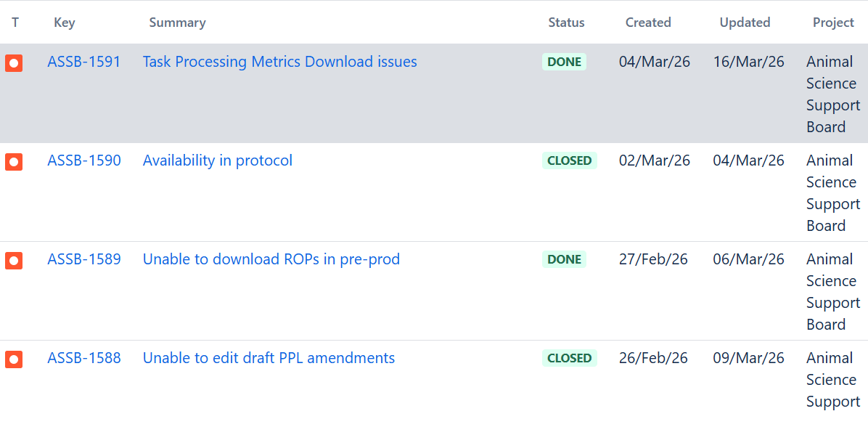Click the bug type icon for ASSB-1591

(x=14, y=63)
